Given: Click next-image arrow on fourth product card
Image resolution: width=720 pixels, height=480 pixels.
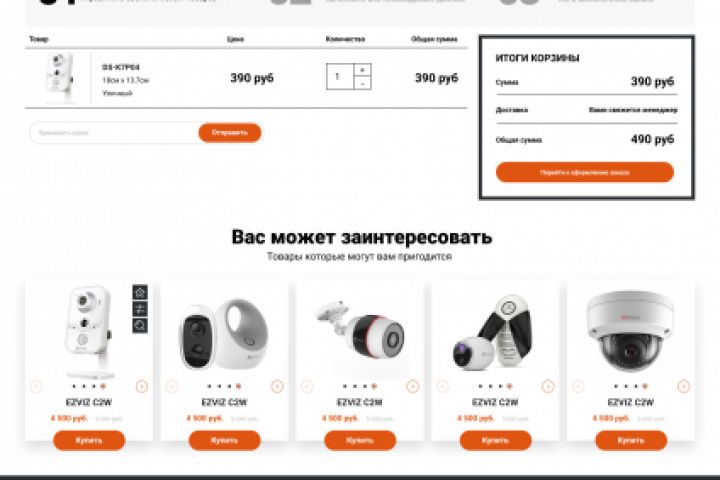Looking at the screenshot, I should pos(548,386).
